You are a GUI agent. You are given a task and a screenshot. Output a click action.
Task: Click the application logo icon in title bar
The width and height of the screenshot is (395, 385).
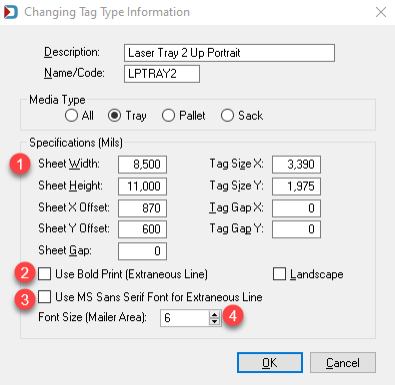pyautogui.click(x=10, y=12)
